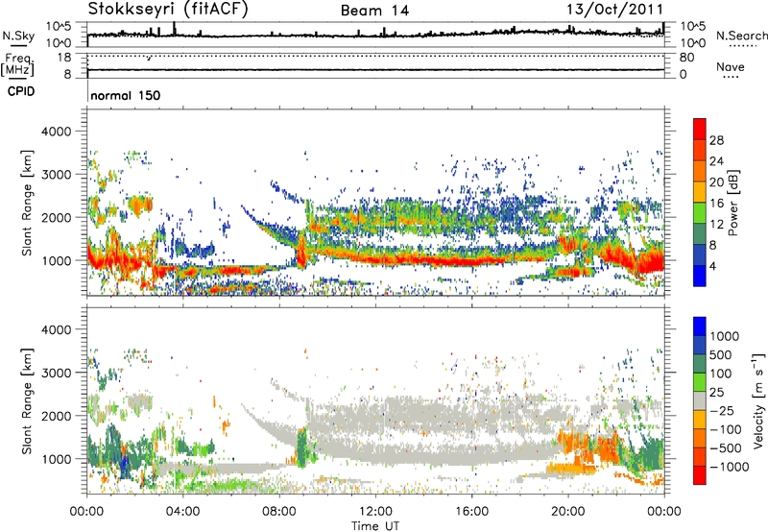This screenshot has width=768, height=532.
Task: Select the 'Time UT' axis title
Action: pyautogui.click(x=375, y=526)
